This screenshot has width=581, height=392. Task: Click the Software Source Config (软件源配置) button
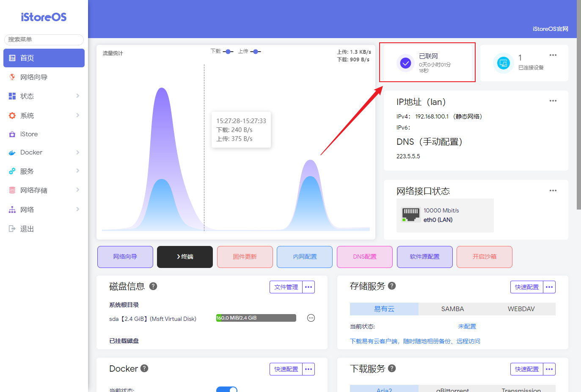click(x=425, y=257)
